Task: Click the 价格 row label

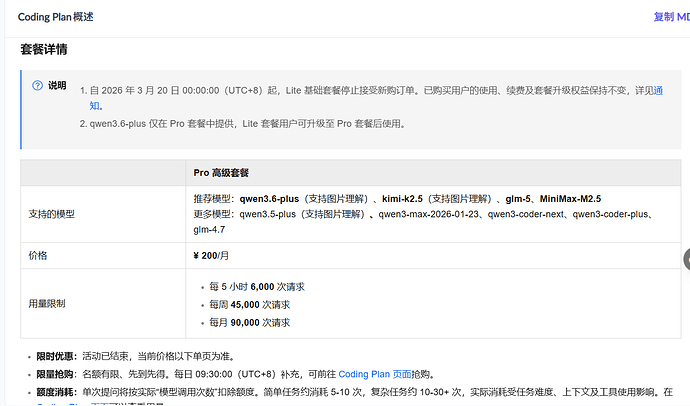Action: 38,256
